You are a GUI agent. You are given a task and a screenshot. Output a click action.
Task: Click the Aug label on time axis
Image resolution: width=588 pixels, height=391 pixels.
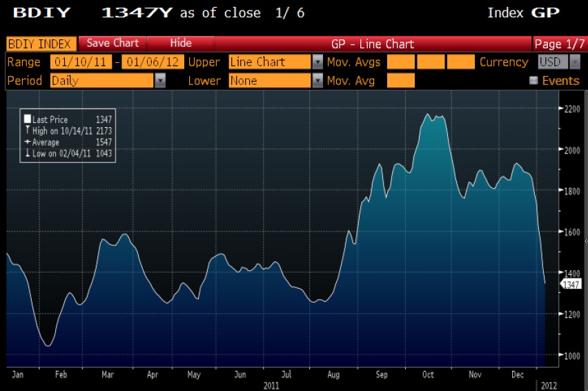pyautogui.click(x=333, y=374)
